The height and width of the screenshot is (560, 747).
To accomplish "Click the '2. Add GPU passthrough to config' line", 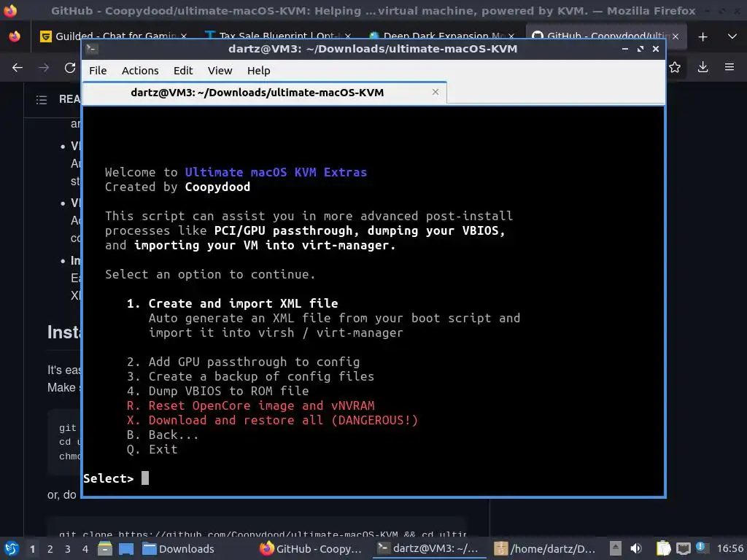I will 244,362.
